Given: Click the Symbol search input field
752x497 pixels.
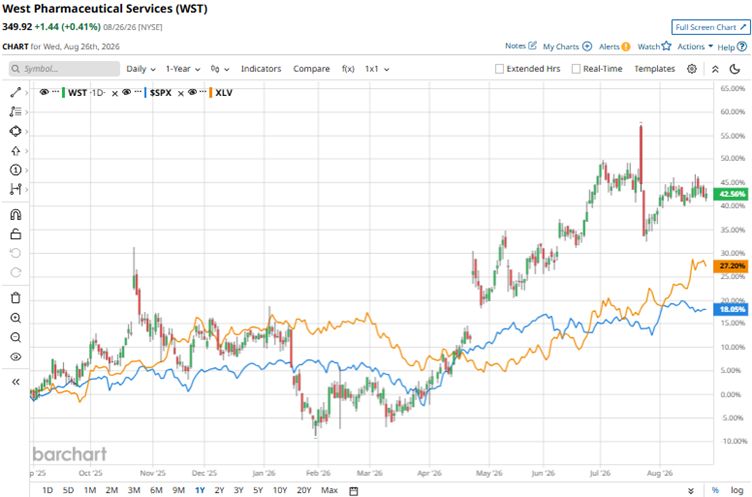Looking at the screenshot, I should click(64, 69).
